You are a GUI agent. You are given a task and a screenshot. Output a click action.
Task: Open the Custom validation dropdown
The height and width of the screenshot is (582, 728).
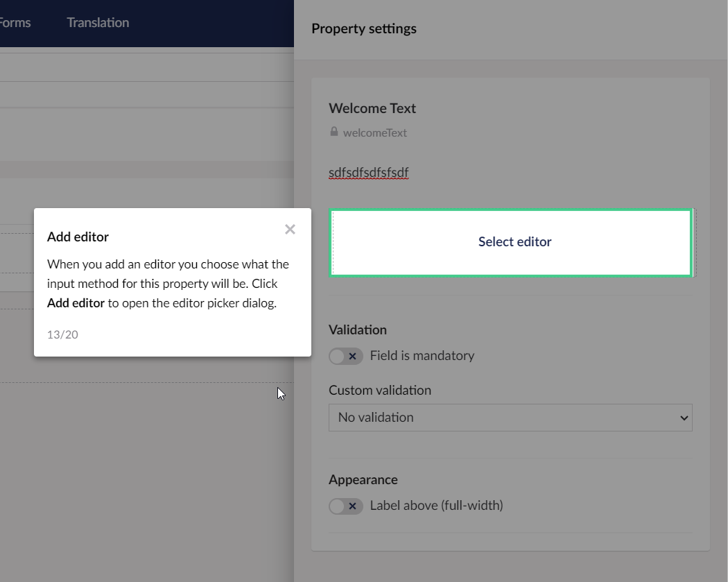click(x=510, y=417)
